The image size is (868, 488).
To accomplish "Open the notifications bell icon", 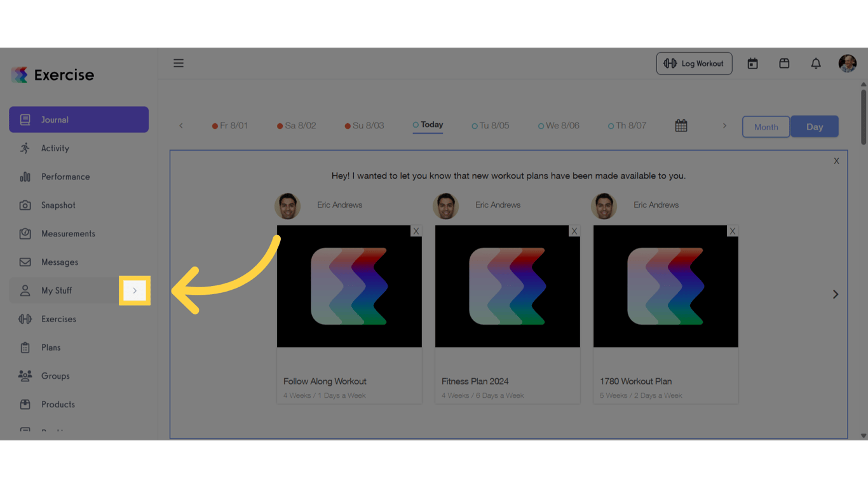I will (x=816, y=63).
